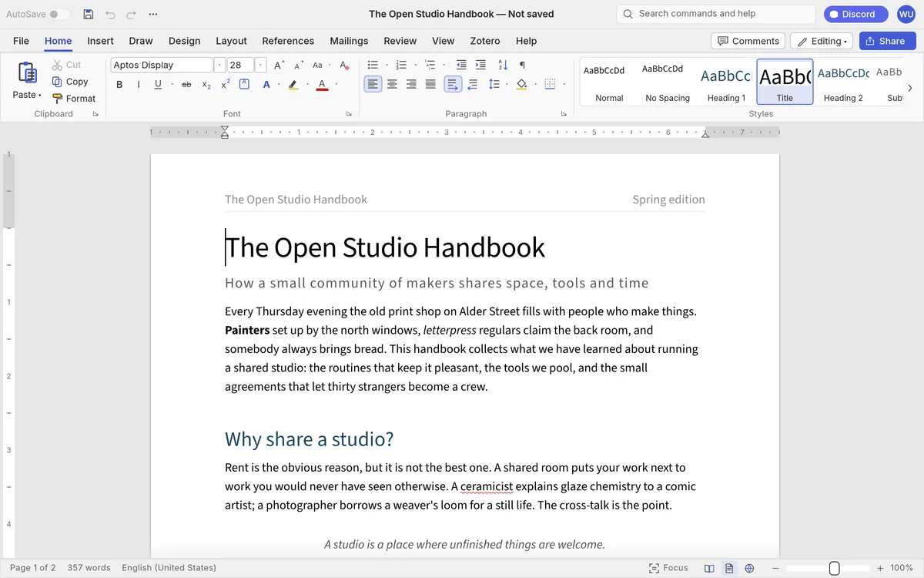Apply the No Spacing style
924x578 pixels.
click(x=668, y=82)
